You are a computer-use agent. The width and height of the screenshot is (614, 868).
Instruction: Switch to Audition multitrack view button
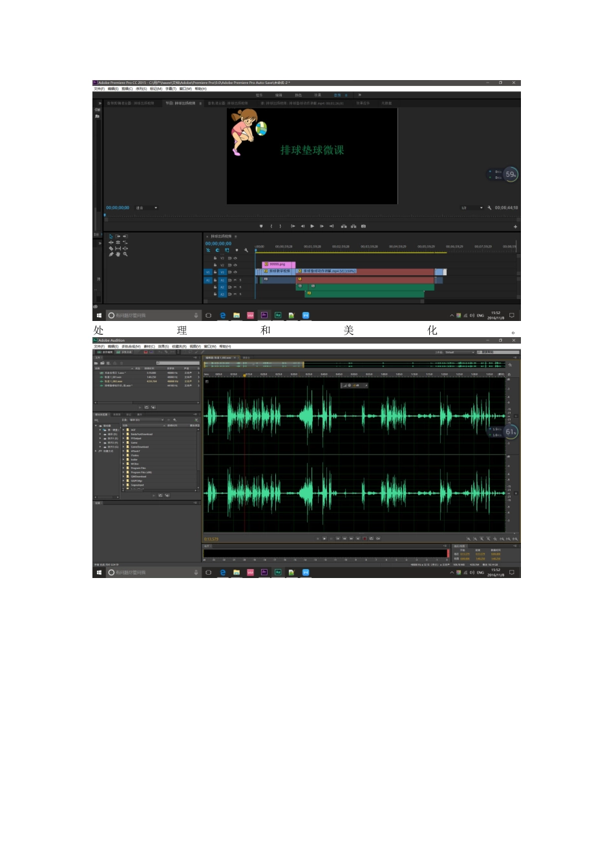point(125,352)
